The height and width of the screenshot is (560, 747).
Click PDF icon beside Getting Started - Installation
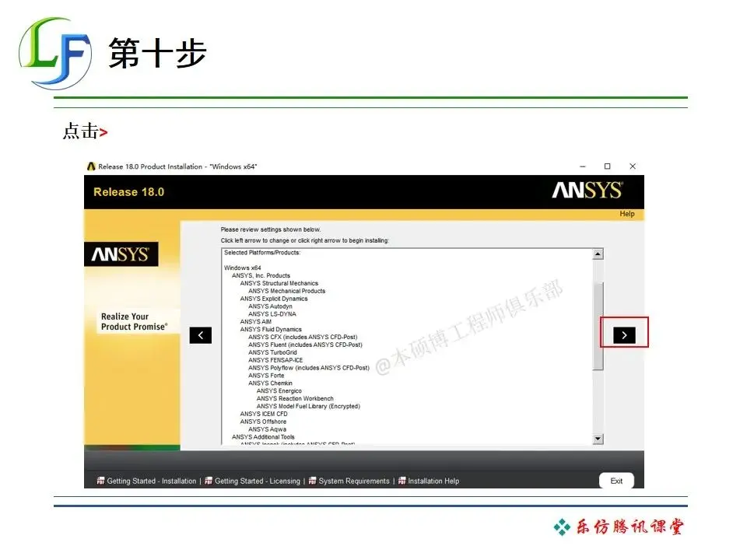pos(100,481)
